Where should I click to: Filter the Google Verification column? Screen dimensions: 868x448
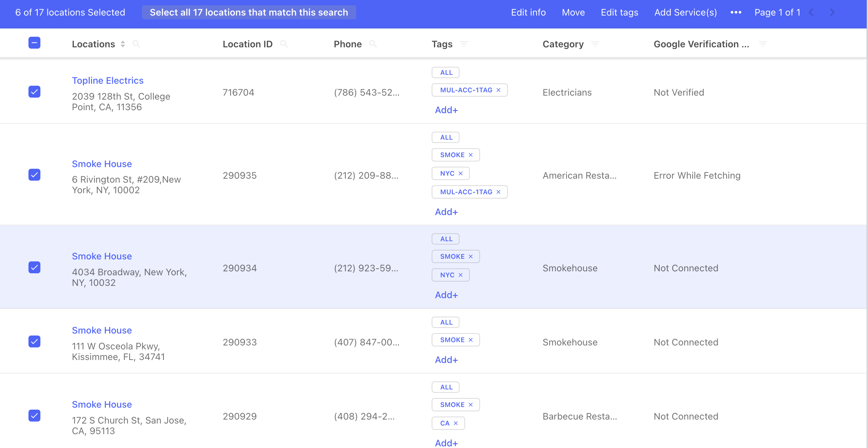pos(763,44)
